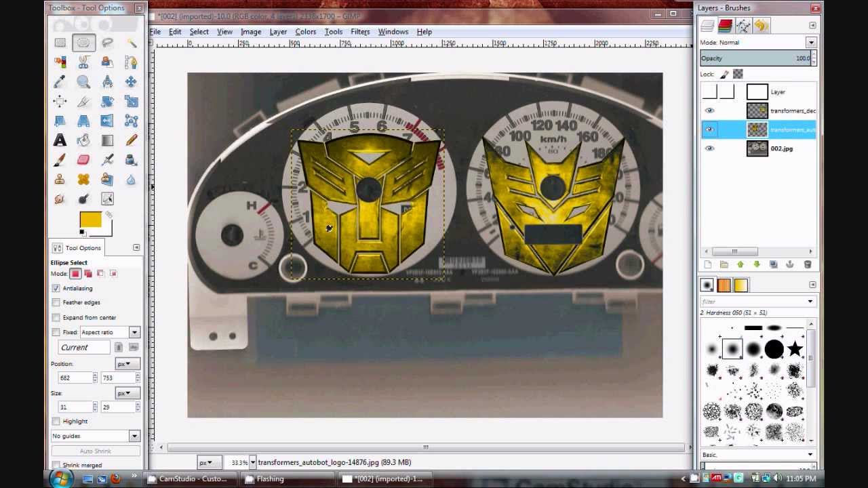Click the Position X input field showing 682

click(73, 378)
